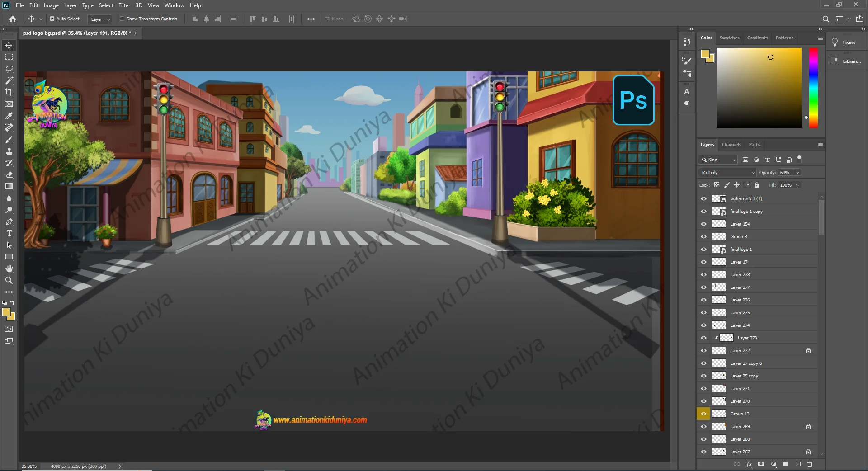Viewport: 868px width, 471px height.
Task: Switch to the Channels tab
Action: 731,145
